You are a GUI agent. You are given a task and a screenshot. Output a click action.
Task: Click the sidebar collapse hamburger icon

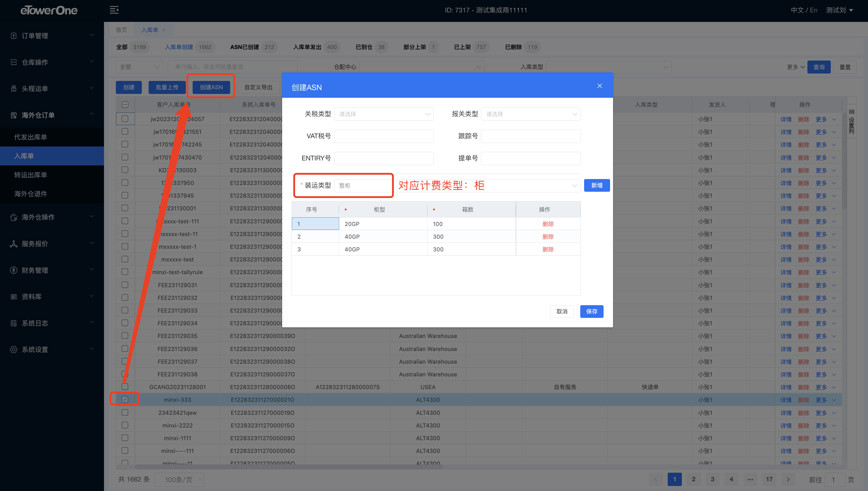point(114,10)
